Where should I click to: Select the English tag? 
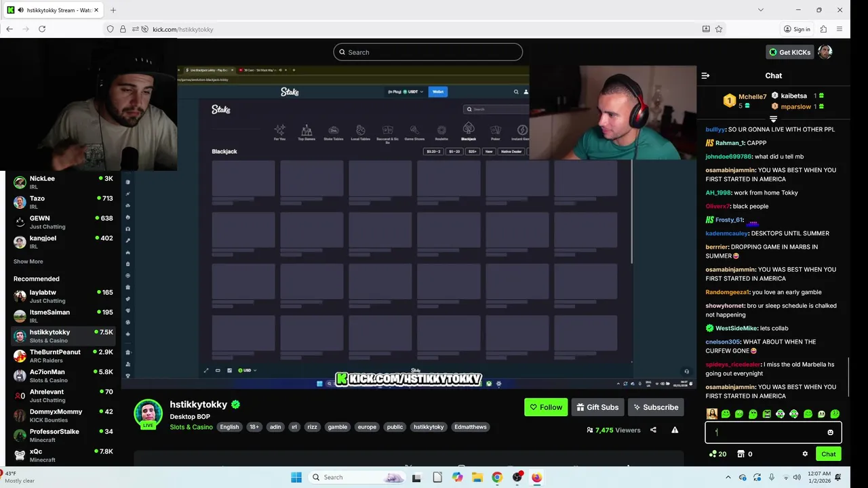point(229,427)
